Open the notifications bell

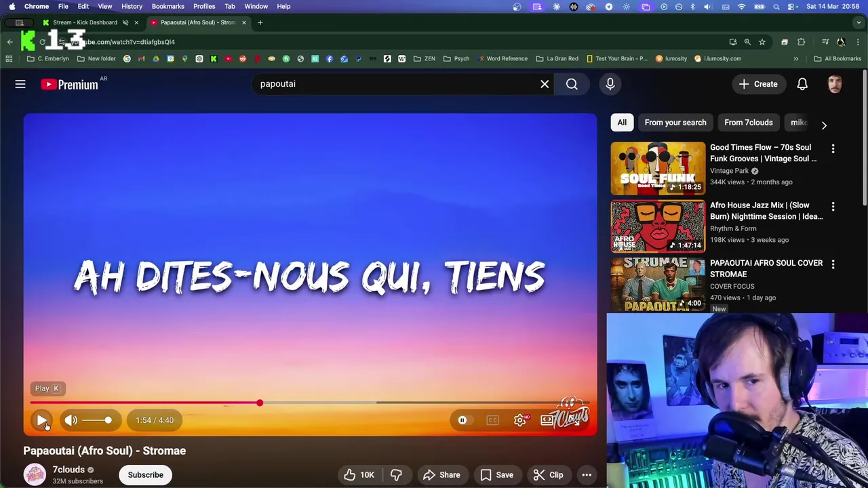[802, 84]
